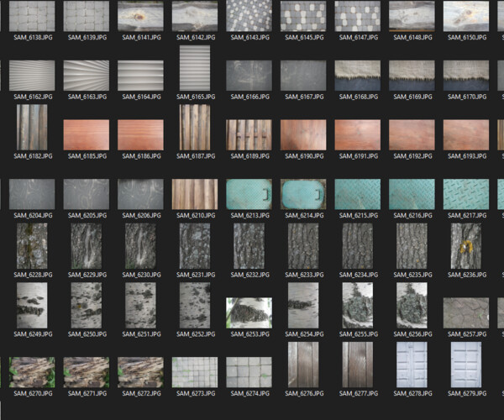
Task: Select the SAM_6167.JPG thumbnail
Action: click(x=303, y=76)
